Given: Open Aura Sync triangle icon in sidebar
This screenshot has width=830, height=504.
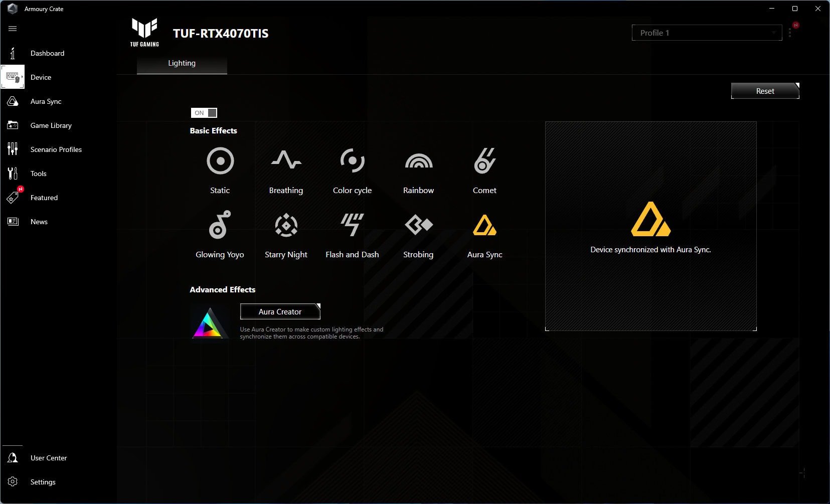Looking at the screenshot, I should point(13,101).
